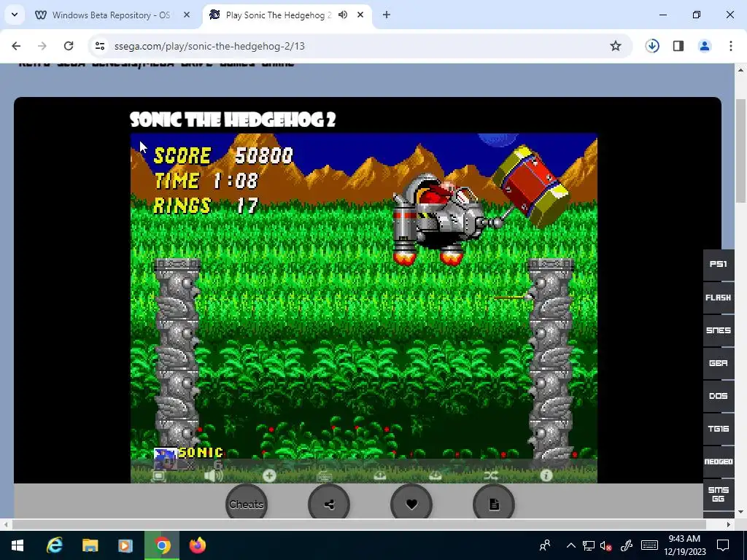Open the Cheats button
Image resolution: width=747 pixels, height=560 pixels.
point(247,504)
